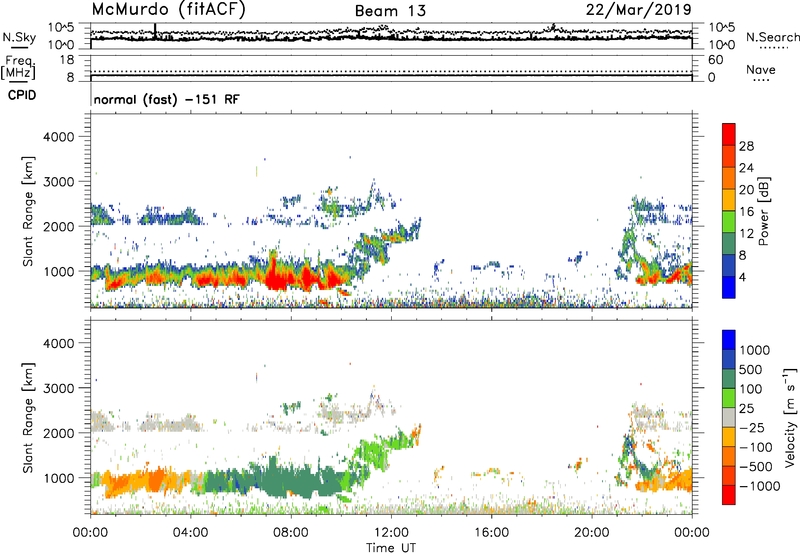Screen dimensions: 800x554
Task: Select the Freq. [MHz] axis label
Action: click(18, 67)
